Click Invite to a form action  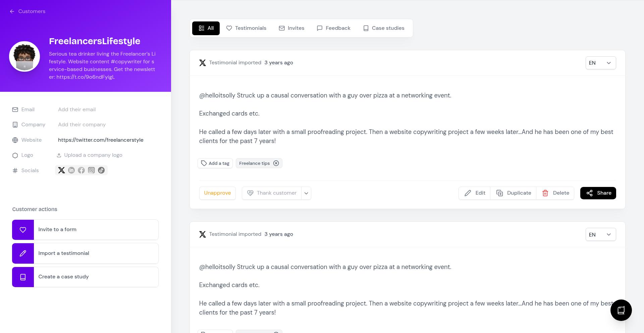(x=85, y=229)
